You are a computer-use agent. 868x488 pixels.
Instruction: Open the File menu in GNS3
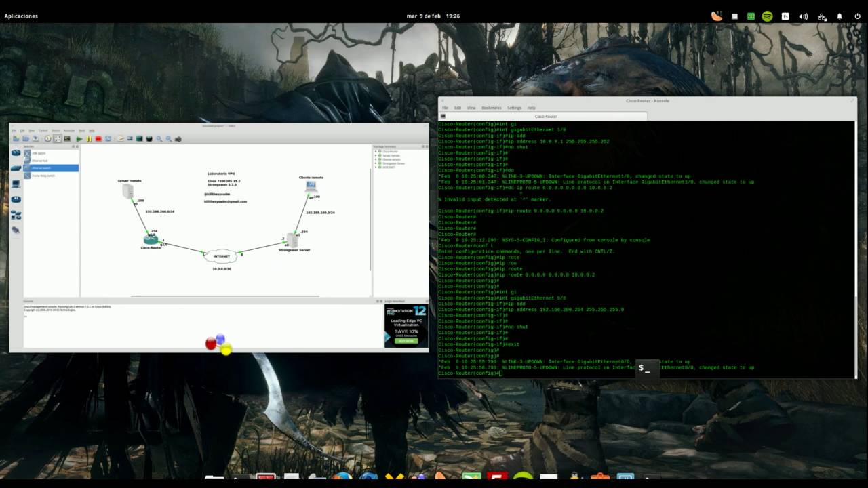(x=14, y=131)
